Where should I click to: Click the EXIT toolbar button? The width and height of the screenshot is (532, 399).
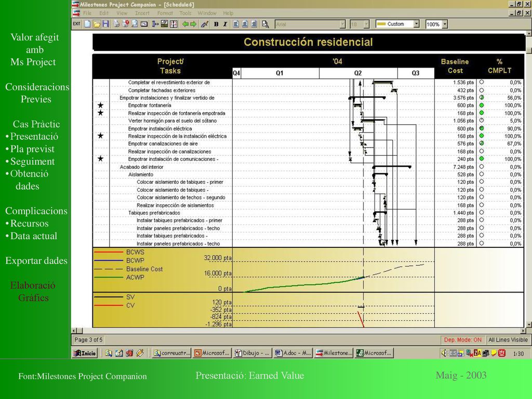click(77, 24)
